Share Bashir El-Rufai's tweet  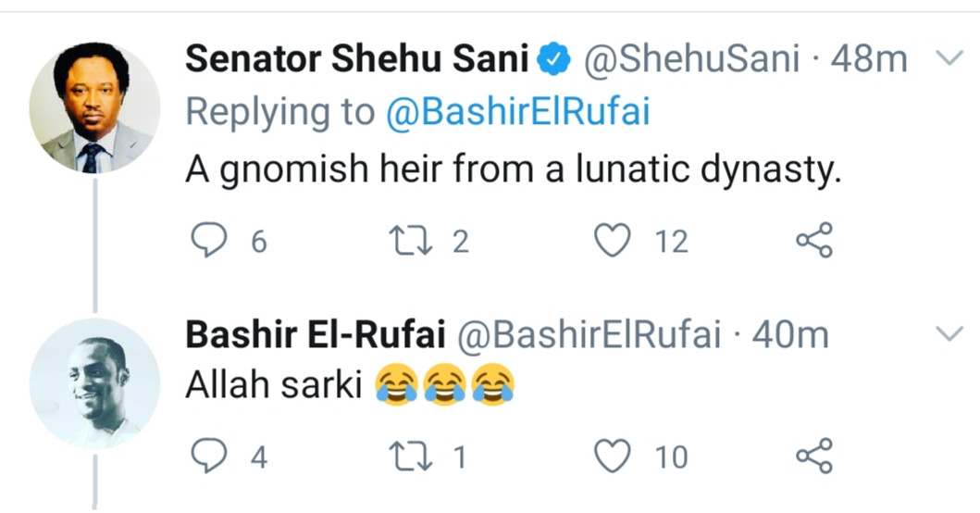(x=814, y=457)
